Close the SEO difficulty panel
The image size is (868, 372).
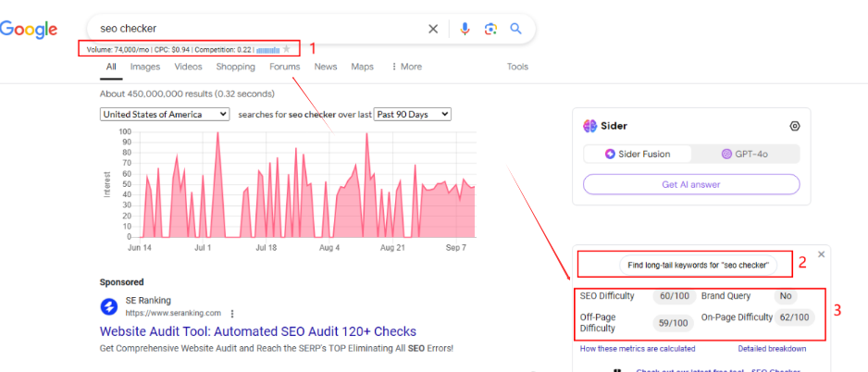coord(821,254)
